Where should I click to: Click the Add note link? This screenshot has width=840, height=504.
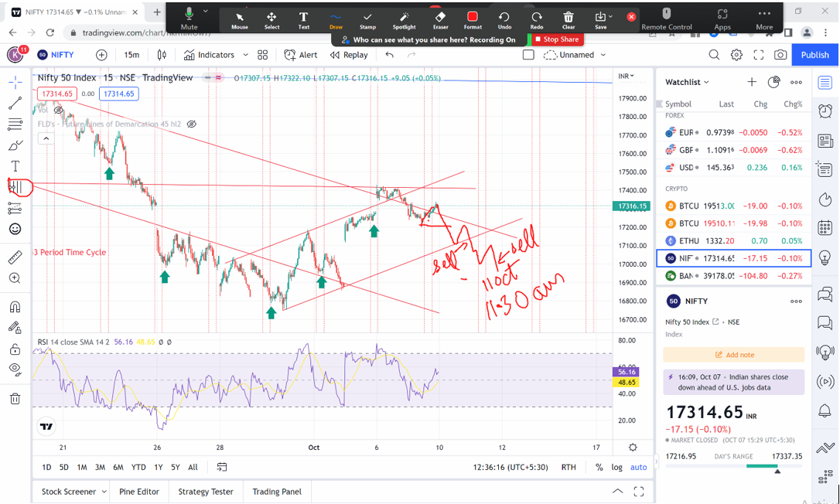click(734, 355)
